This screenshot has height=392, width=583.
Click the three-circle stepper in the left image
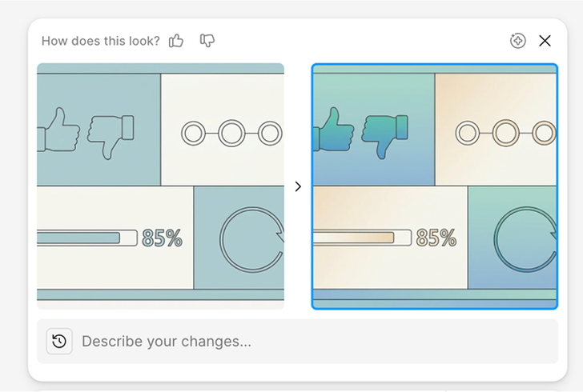[232, 133]
